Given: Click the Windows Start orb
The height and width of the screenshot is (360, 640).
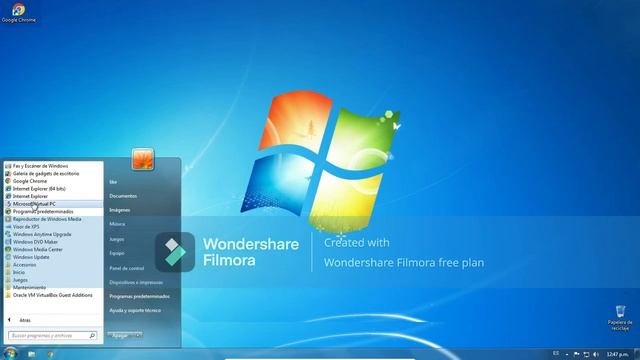Looking at the screenshot, I should pos(10,353).
